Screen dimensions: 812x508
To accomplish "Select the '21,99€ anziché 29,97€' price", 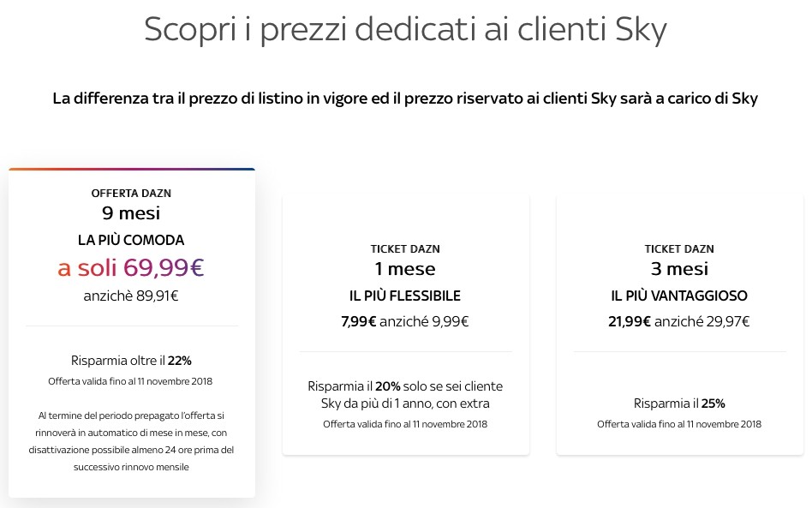I will pyautogui.click(x=679, y=322).
